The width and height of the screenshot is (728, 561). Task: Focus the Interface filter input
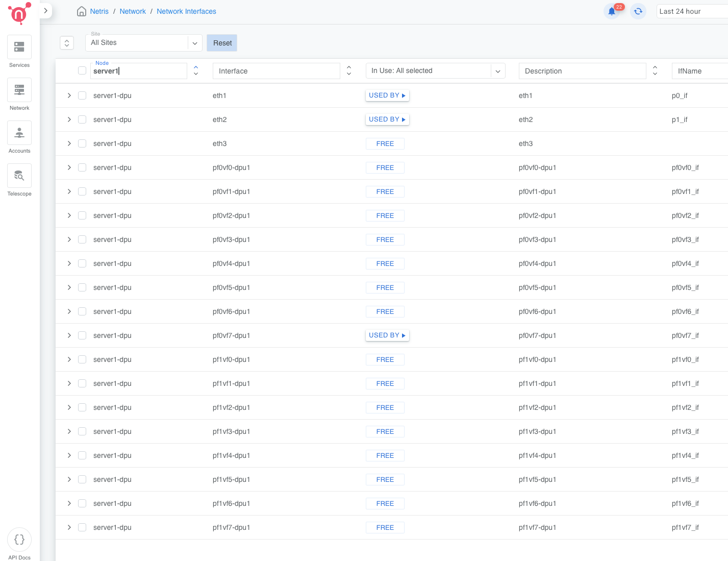[277, 71]
